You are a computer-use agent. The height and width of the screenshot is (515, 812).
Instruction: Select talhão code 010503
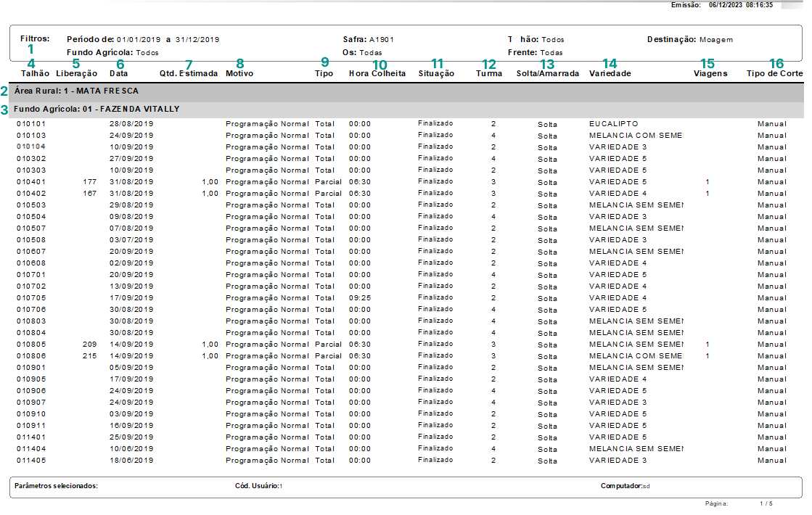coord(31,205)
